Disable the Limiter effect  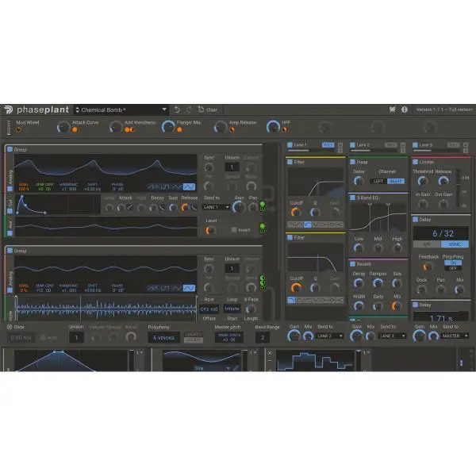(414, 161)
